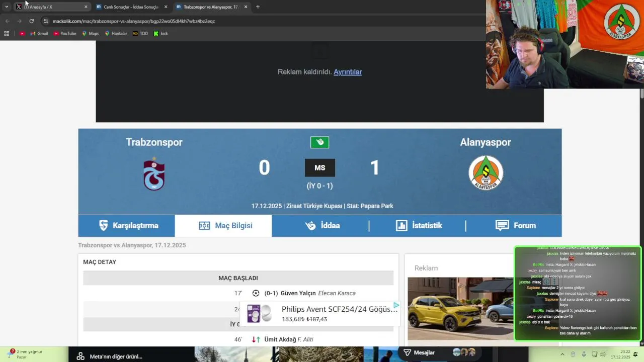The width and height of the screenshot is (644, 362).
Task: Switch to the Canlı Sonuçlar tab
Action: (x=131, y=7)
